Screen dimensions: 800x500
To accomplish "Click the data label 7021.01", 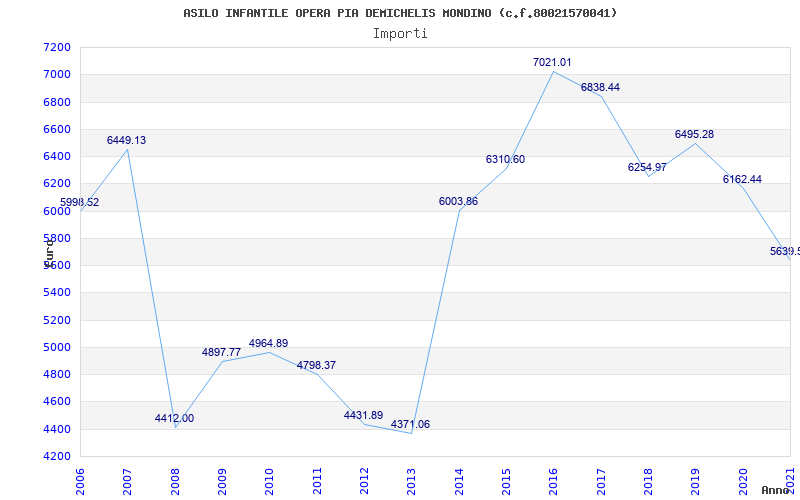I will coord(553,63).
